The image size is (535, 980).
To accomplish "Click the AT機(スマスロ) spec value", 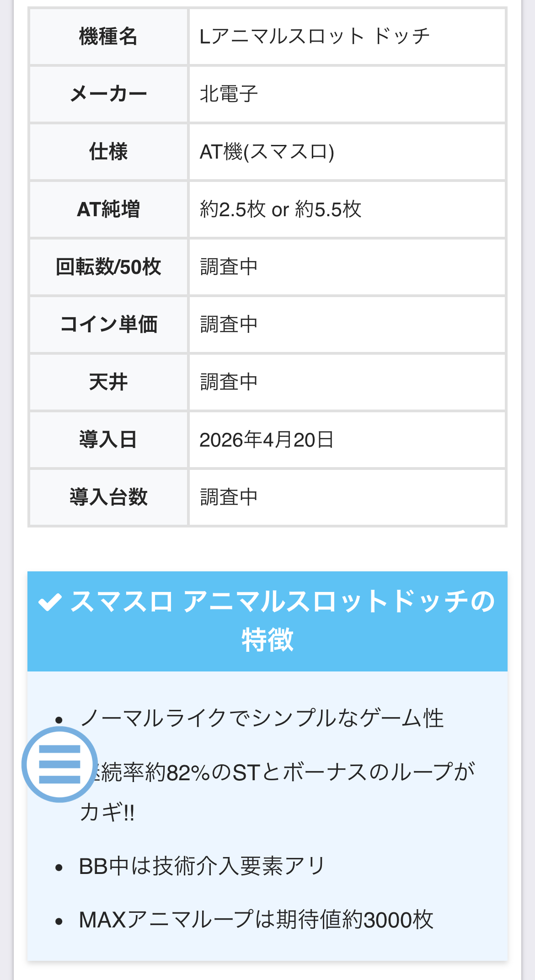I will tap(267, 152).
